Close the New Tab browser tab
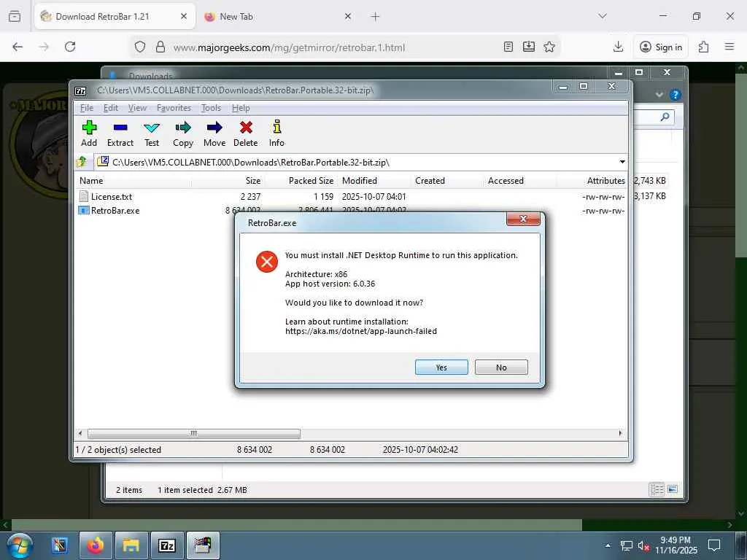This screenshot has height=560, width=747. point(348,17)
